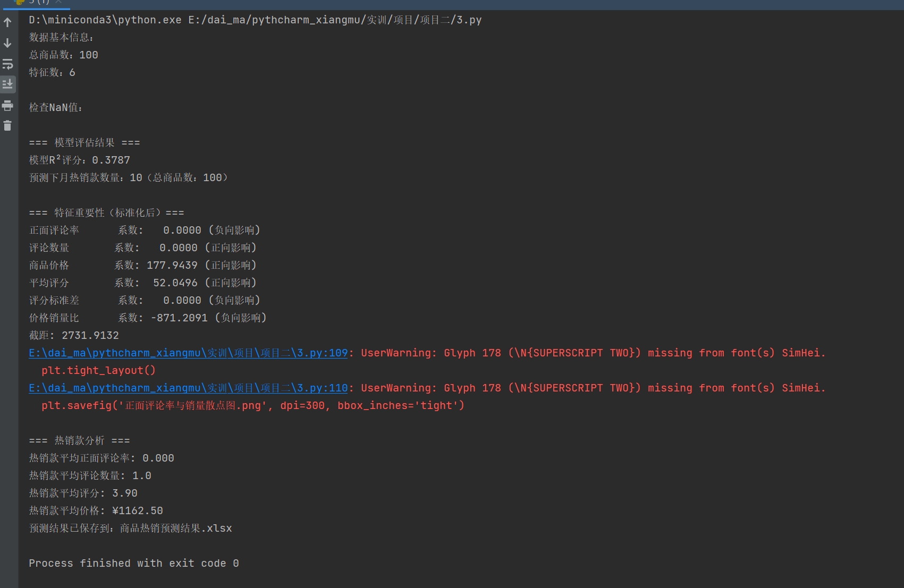Screen dimensions: 904x588
Task: Click the '=== 热销款分析 ===' heading
Action: 79,440
